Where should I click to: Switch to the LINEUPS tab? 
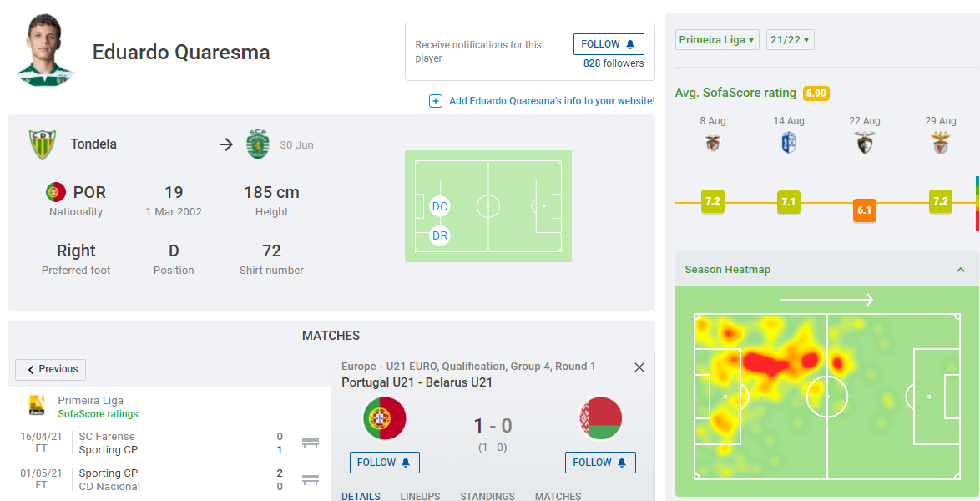(420, 496)
